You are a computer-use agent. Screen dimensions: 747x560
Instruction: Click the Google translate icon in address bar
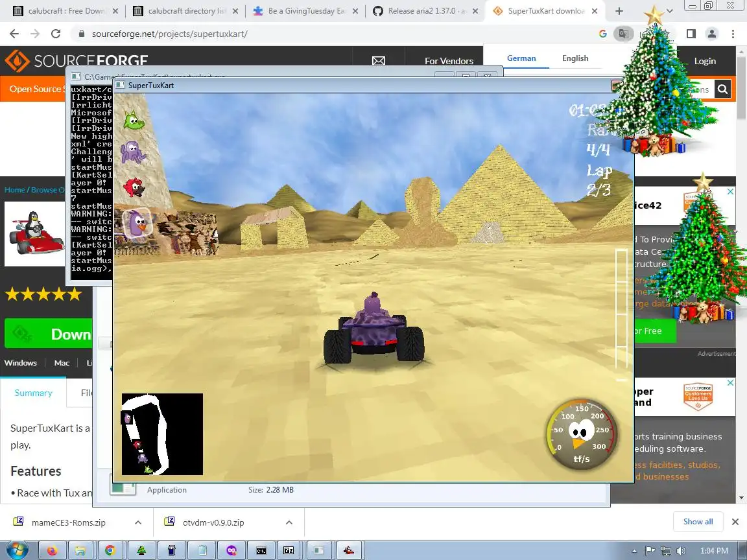623,33
